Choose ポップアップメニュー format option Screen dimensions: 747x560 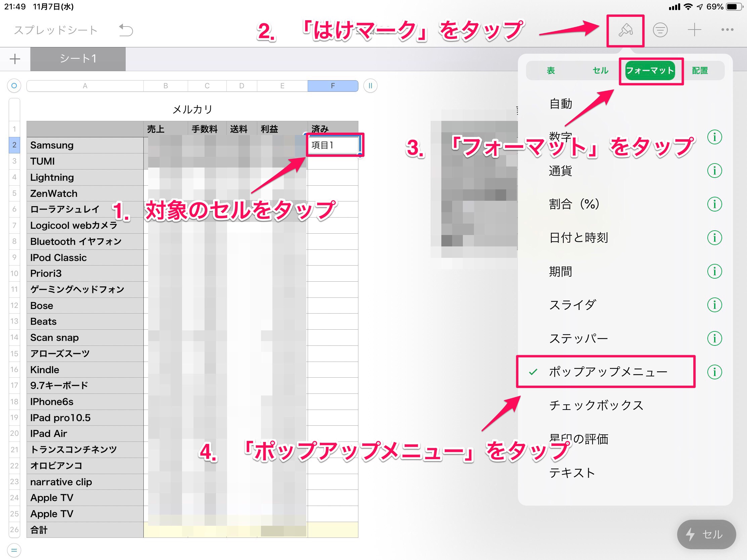click(608, 372)
